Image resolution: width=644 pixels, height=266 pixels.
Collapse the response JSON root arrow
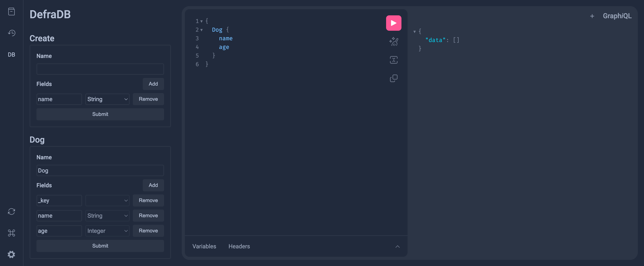(x=414, y=32)
